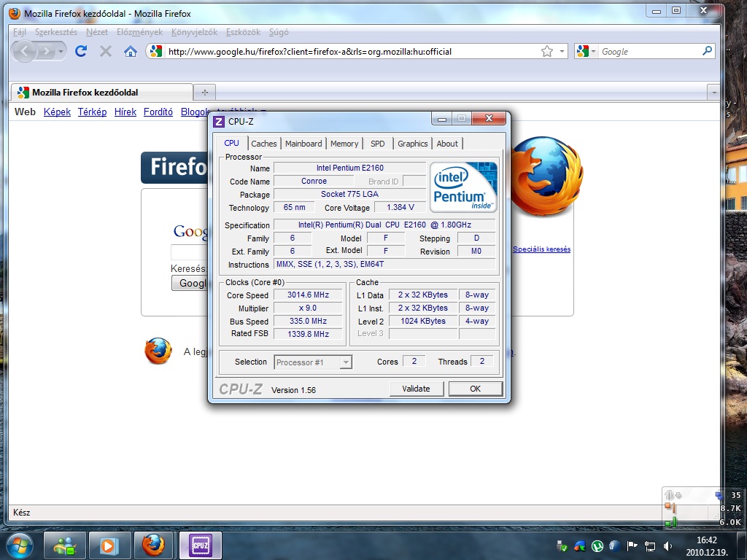Switch to the Caches tab

click(x=264, y=144)
